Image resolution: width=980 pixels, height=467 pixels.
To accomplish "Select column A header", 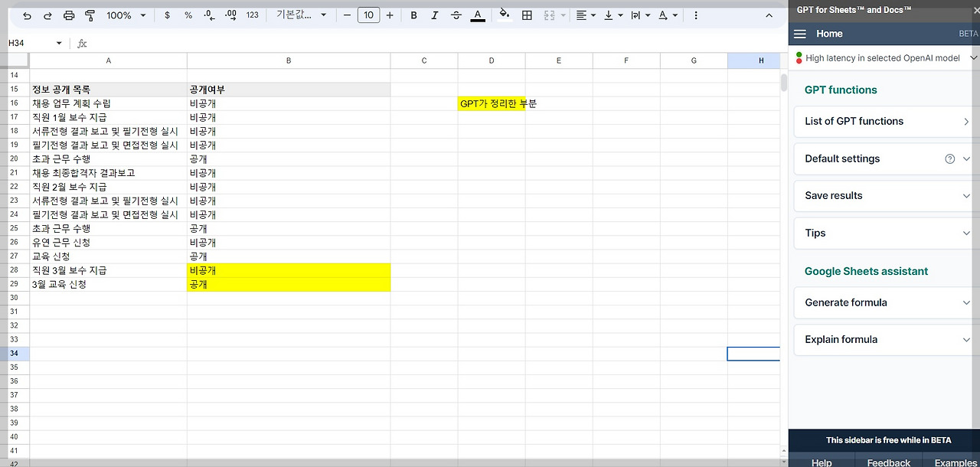I will click(109, 60).
